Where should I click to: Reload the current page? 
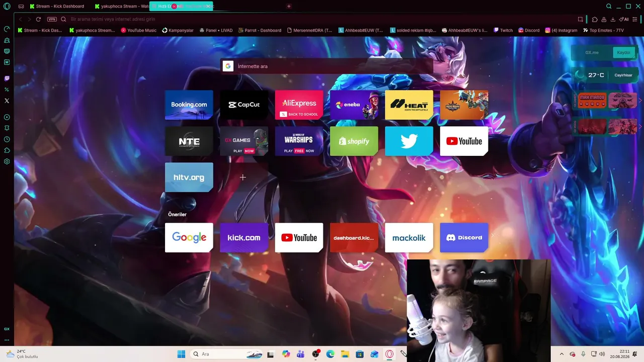coord(38,19)
